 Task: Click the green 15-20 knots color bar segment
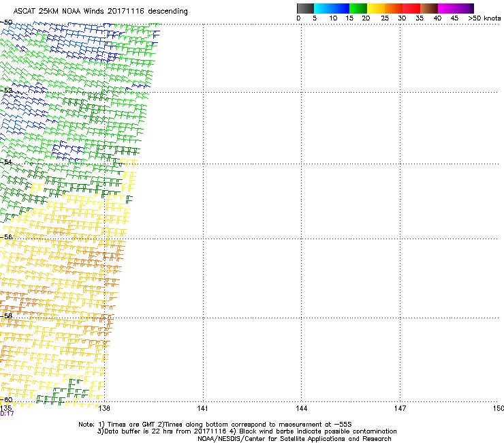[358, 8]
